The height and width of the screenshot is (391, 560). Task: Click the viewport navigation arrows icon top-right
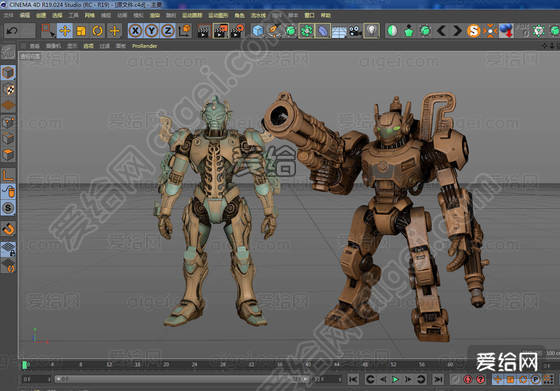(545, 46)
